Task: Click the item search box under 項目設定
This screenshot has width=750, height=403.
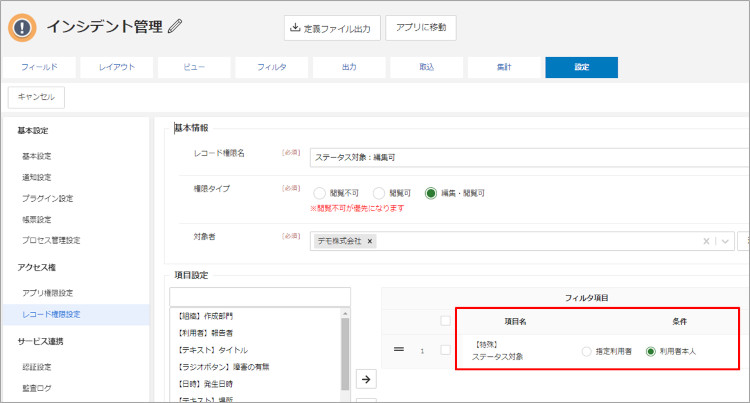Action: coord(260,297)
